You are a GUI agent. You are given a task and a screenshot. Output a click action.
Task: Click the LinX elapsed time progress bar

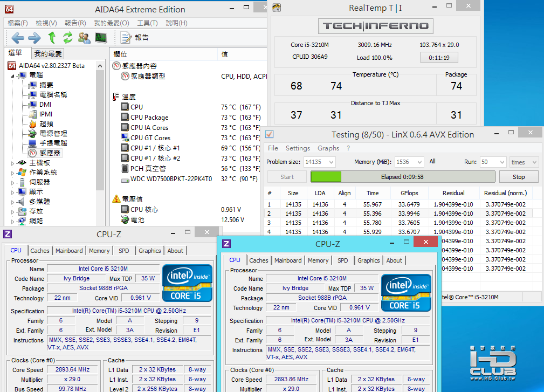point(402,177)
